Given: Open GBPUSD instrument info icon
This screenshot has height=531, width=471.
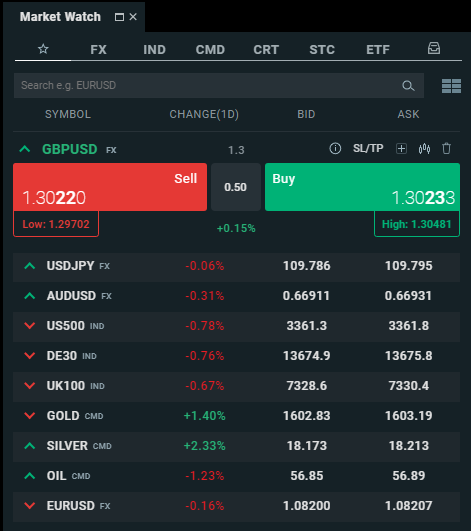Looking at the screenshot, I should point(335,148).
